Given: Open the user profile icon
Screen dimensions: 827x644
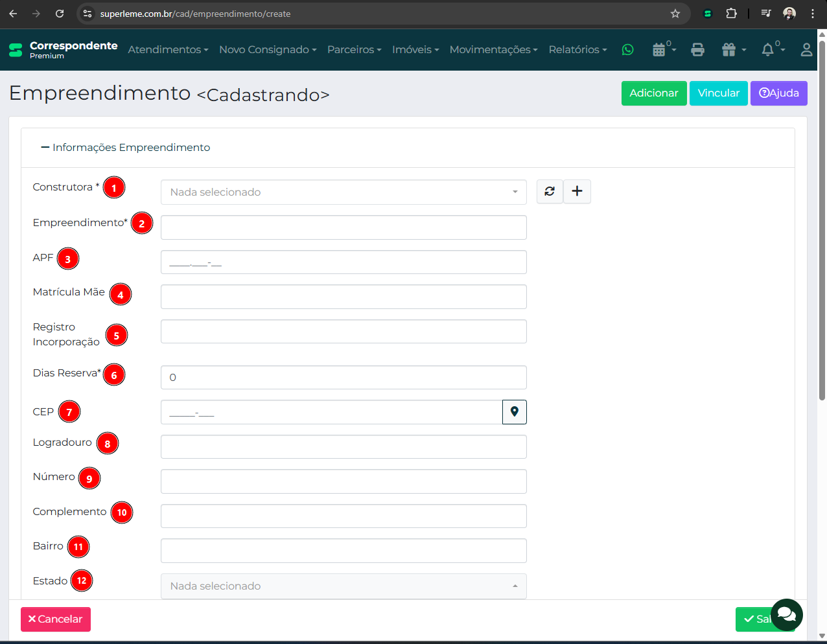Looking at the screenshot, I should (806, 50).
